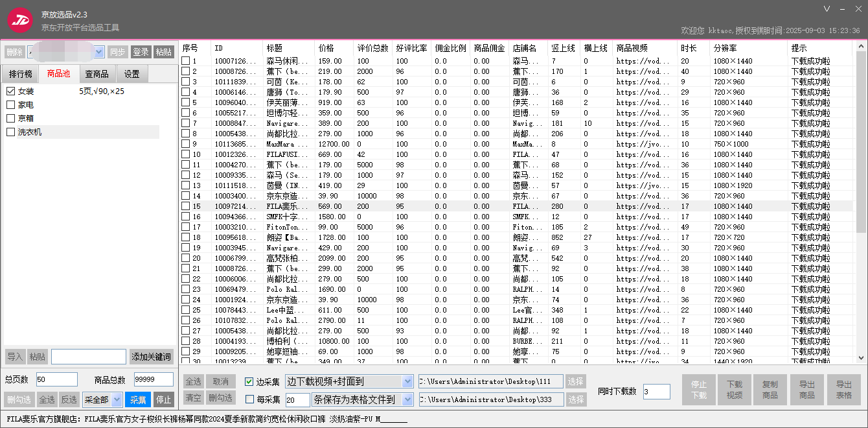Select the 商品池 tab
868x428 pixels.
click(x=59, y=74)
